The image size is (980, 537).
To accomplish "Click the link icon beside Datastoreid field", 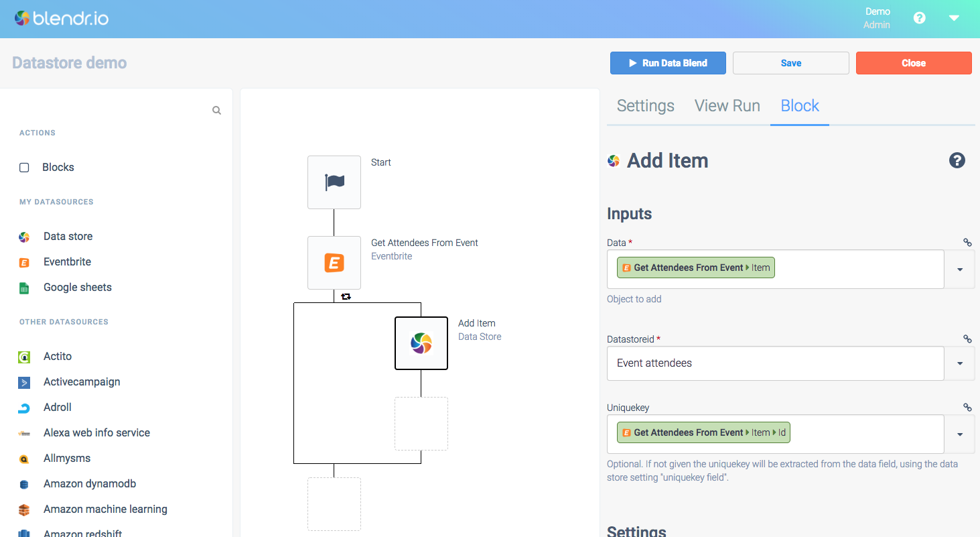I will [x=967, y=339].
